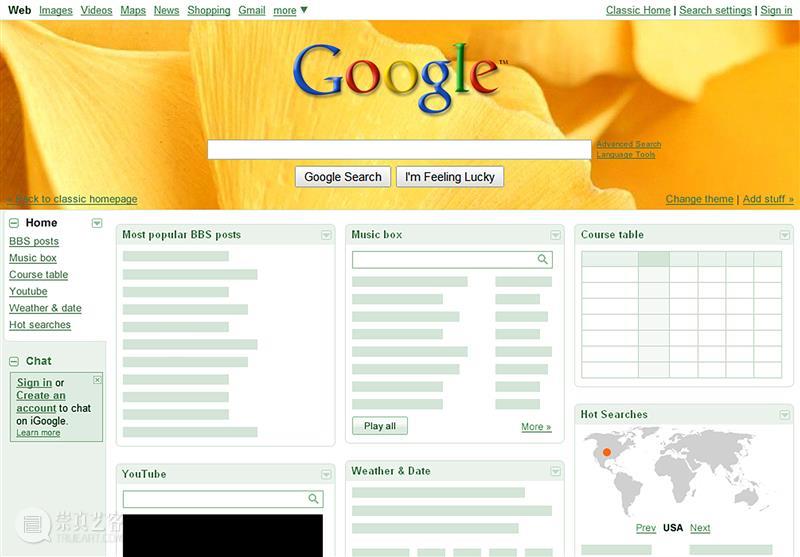
Task: Focus the Music box search field
Action: [452, 260]
